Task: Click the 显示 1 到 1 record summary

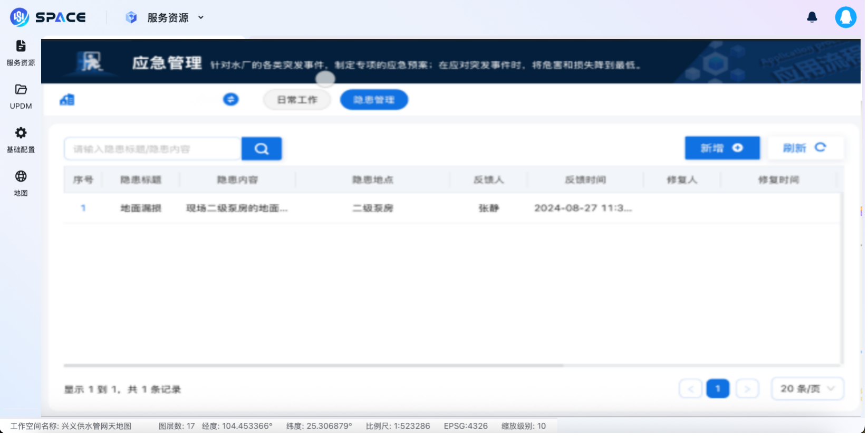Action: click(x=122, y=390)
